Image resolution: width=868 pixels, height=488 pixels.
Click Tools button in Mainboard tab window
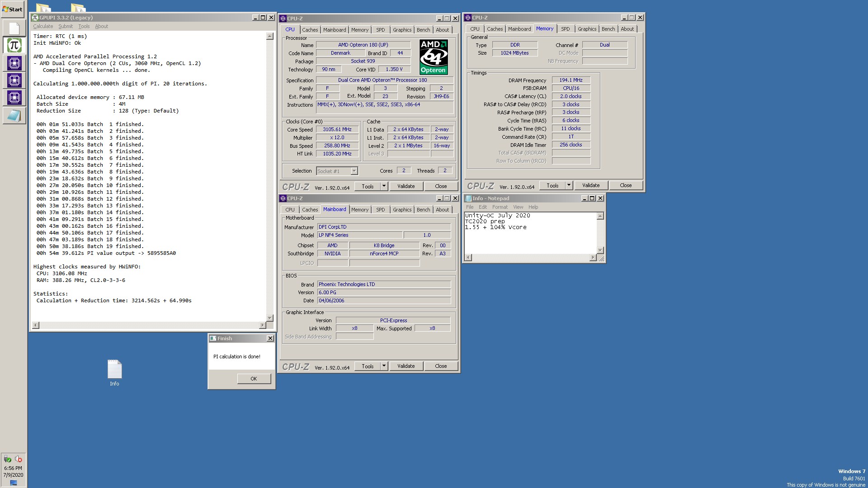[368, 366]
